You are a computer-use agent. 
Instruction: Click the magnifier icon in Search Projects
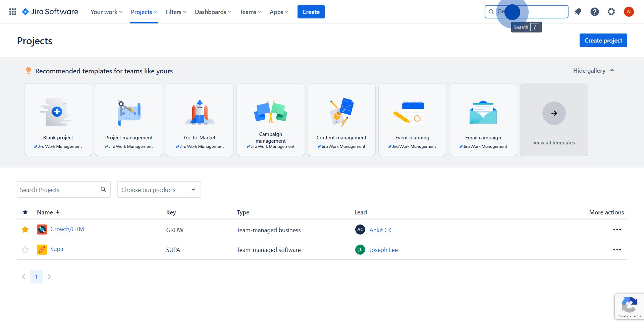tap(103, 189)
